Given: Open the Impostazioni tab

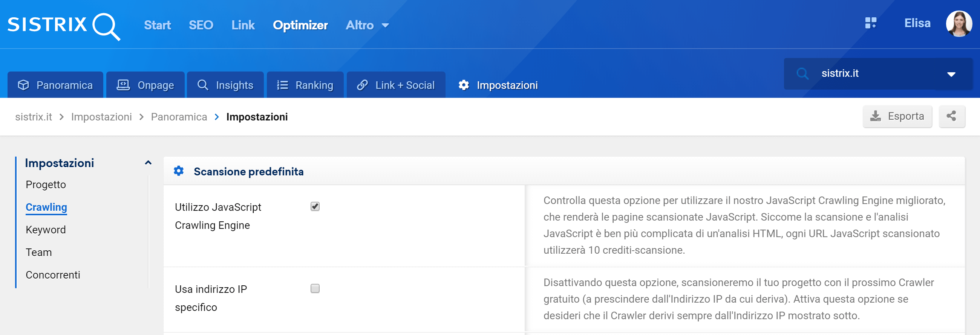Looking at the screenshot, I should pyautogui.click(x=498, y=85).
